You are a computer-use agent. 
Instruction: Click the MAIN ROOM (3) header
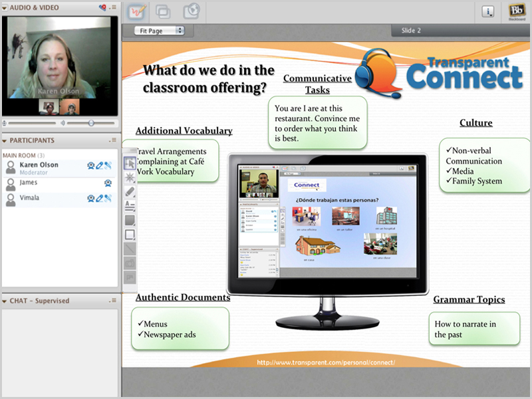coord(23,156)
